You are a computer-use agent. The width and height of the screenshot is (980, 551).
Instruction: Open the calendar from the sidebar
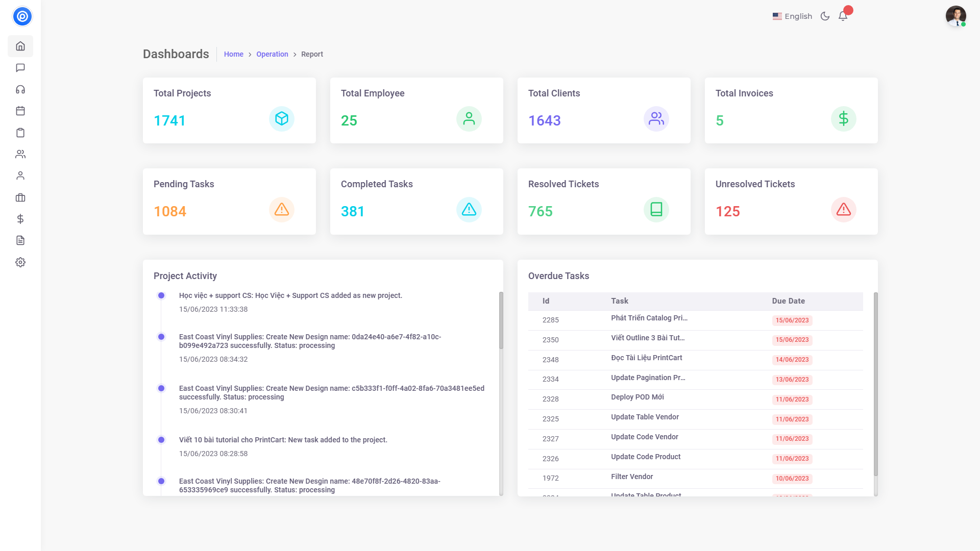click(x=20, y=111)
